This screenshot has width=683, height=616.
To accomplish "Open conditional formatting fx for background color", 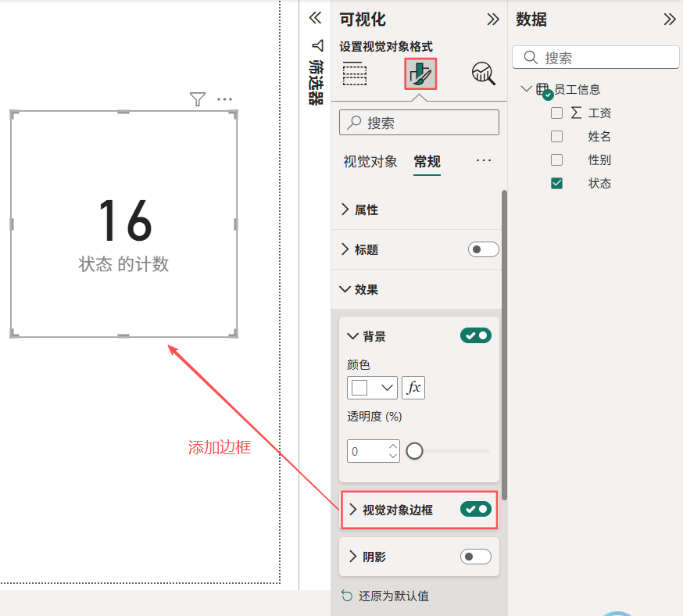I will click(x=413, y=387).
